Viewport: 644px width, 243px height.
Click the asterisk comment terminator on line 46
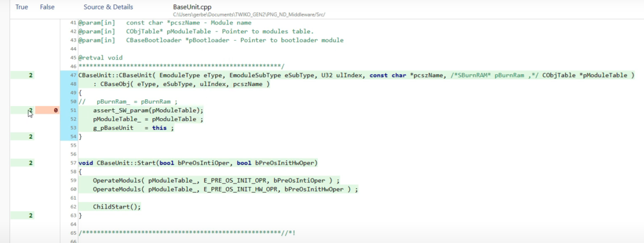click(x=181, y=67)
